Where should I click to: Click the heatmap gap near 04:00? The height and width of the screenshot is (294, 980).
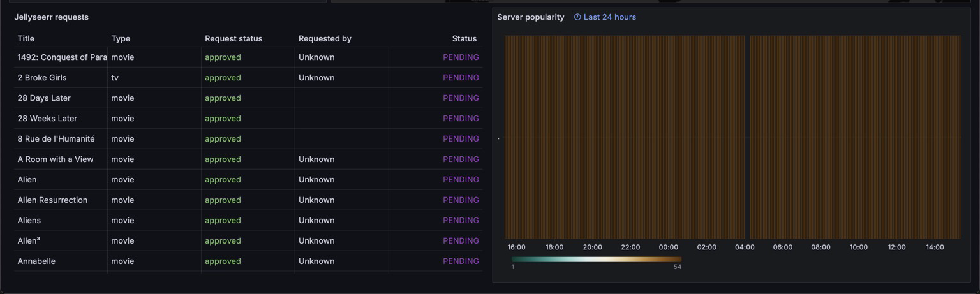point(747,137)
